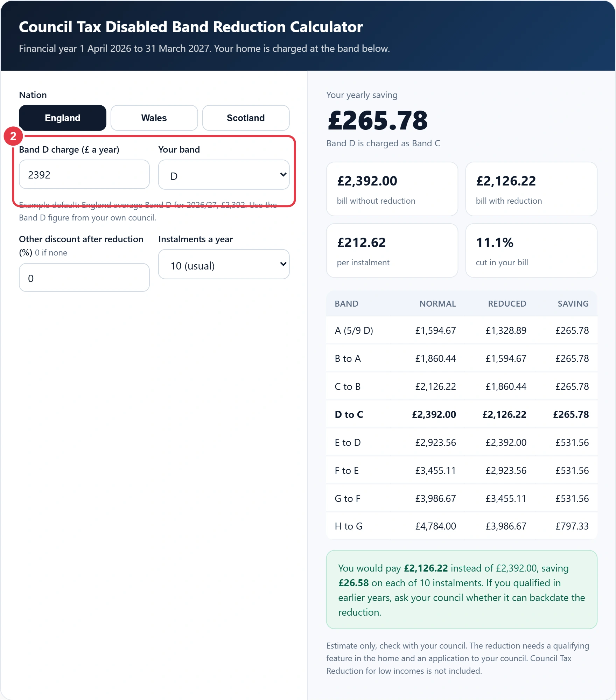Click the Your band chevron arrow

pyautogui.click(x=283, y=174)
